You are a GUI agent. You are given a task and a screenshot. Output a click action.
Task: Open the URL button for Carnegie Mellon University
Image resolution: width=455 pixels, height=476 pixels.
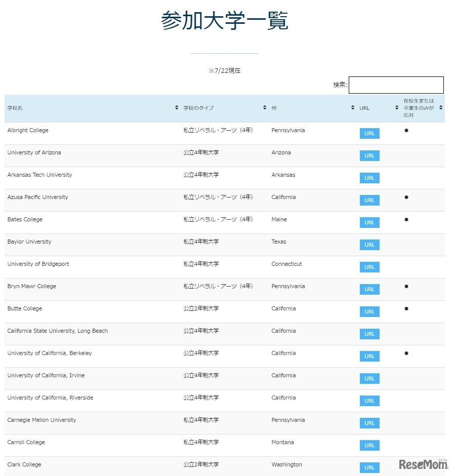pyautogui.click(x=369, y=423)
